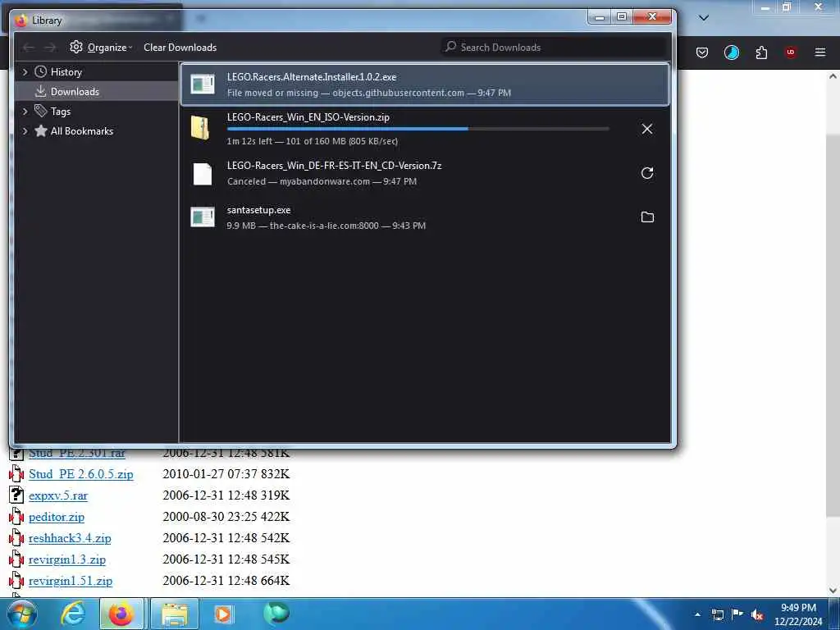The width and height of the screenshot is (840, 630).
Task: Expand the All Bookmarks tree node
Action: coord(25,131)
